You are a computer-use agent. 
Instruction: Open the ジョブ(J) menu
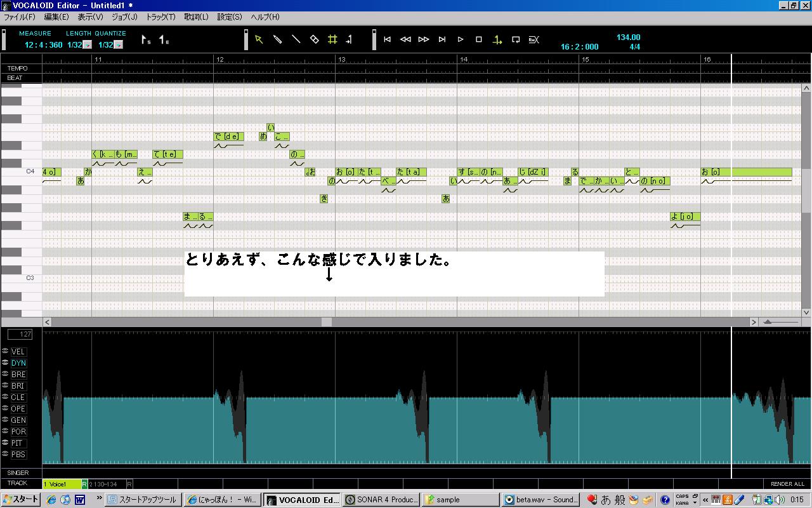coord(124,17)
